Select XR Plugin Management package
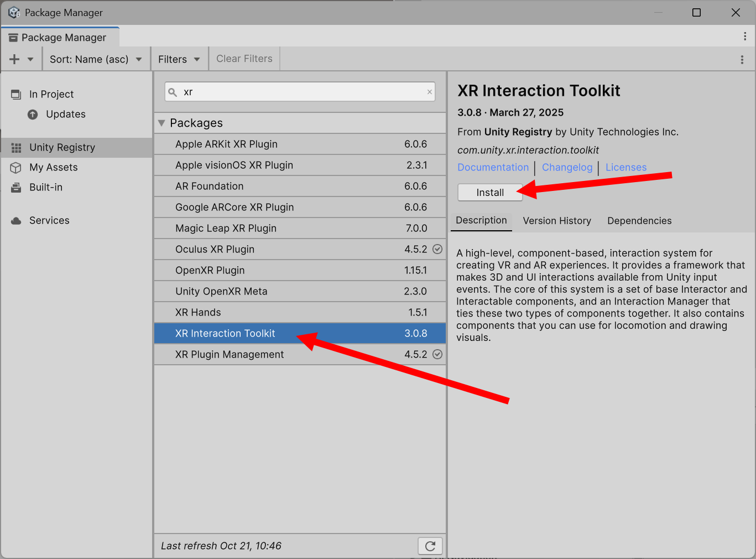 point(300,354)
